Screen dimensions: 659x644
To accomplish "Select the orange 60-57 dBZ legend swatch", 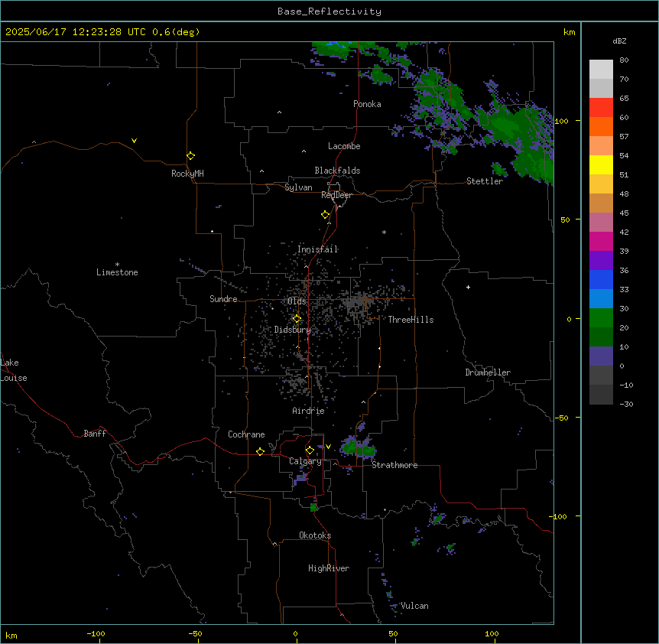I will coord(601,126).
